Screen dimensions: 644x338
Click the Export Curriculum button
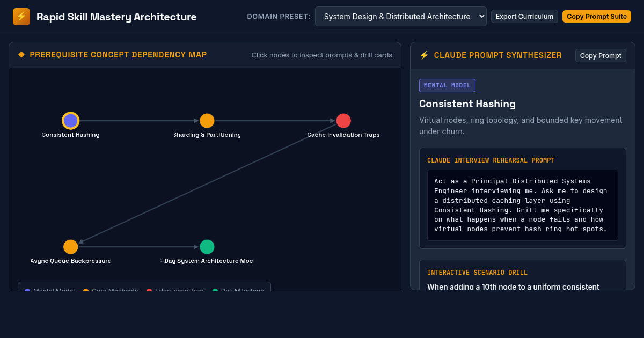click(x=524, y=17)
